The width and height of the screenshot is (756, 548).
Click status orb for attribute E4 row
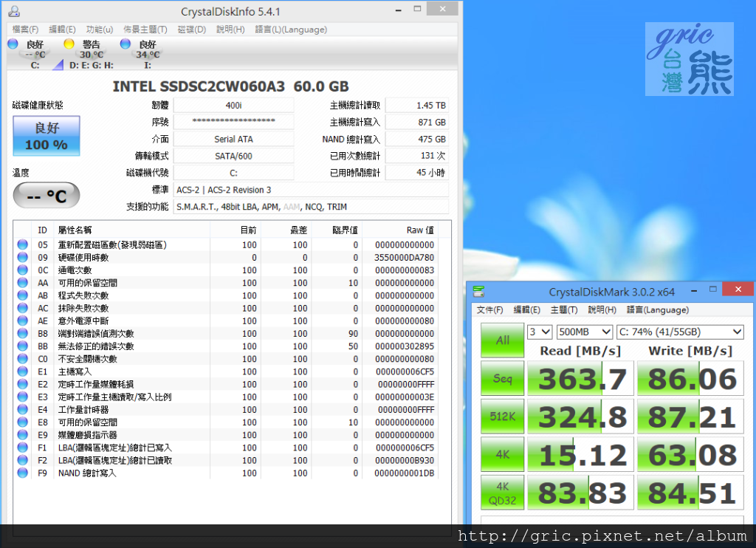pyautogui.click(x=23, y=409)
